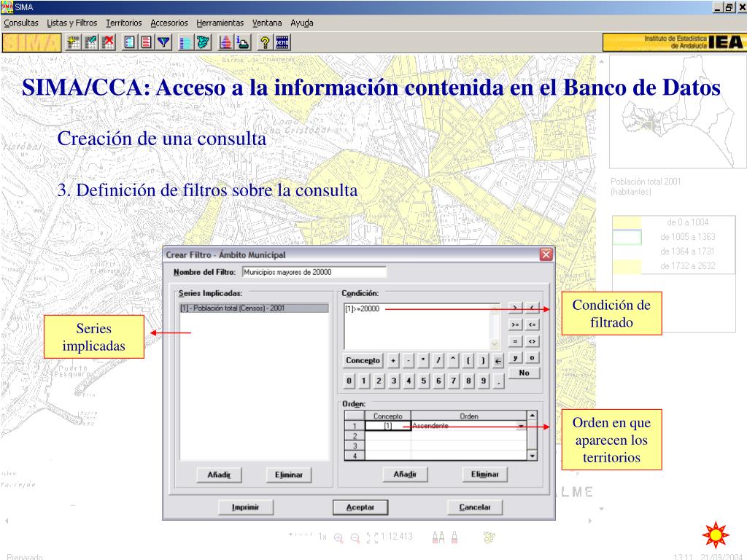747x560 pixels.
Task: Click the population pyramid toolbar icon
Action: [225, 43]
